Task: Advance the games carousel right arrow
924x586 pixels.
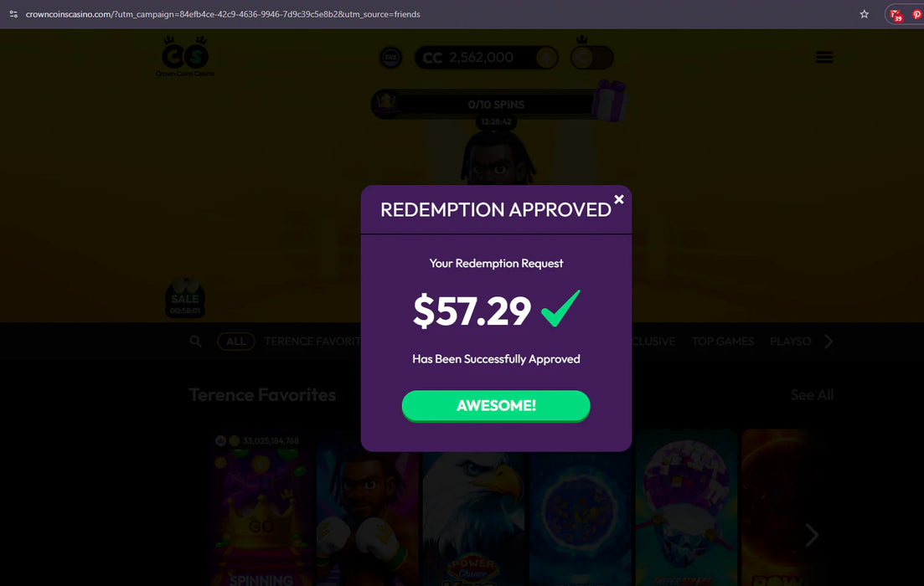Action: (x=812, y=535)
